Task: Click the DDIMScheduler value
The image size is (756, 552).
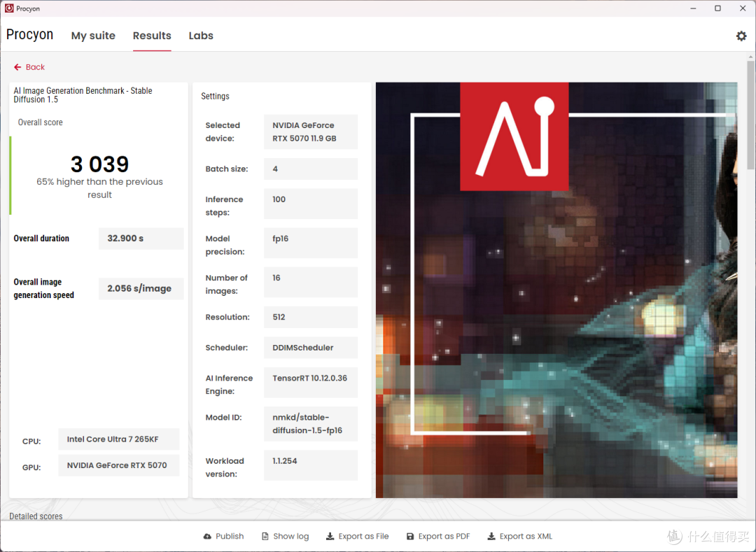Action: point(311,348)
